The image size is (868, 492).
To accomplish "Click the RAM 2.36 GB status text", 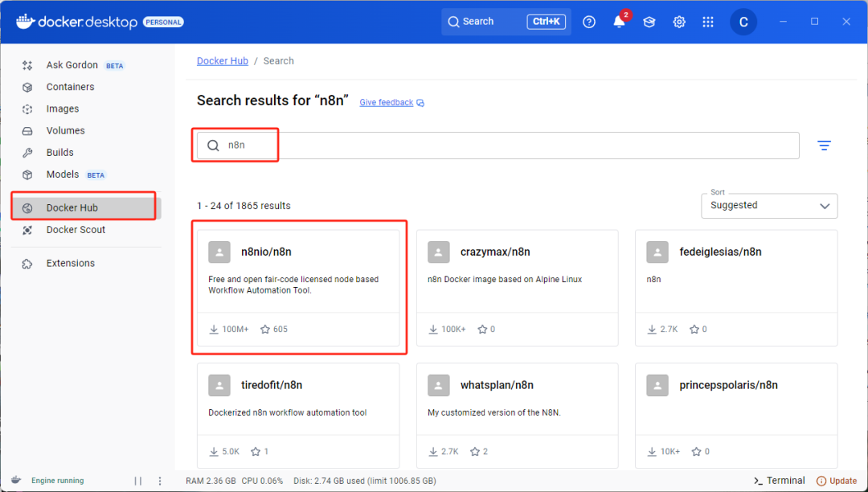I will 211,481.
